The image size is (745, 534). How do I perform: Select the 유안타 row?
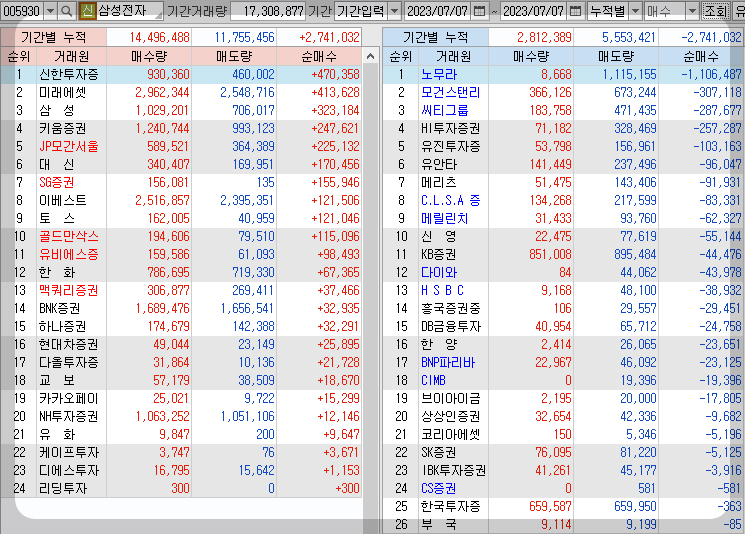click(564, 165)
